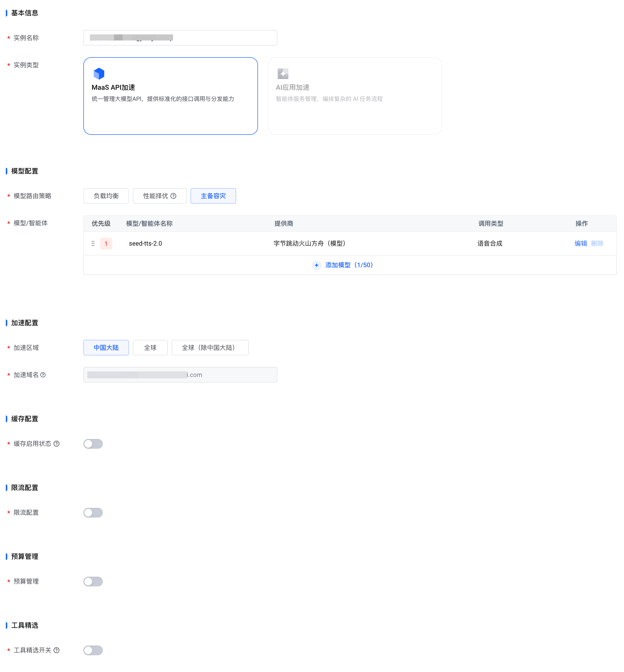Open help icon beside 缓存启用状态

(57, 444)
